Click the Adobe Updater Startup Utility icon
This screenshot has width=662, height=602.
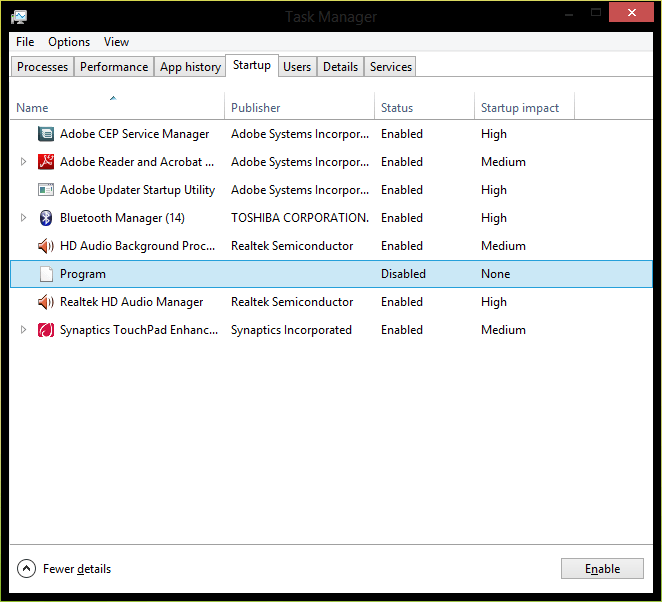coord(46,190)
